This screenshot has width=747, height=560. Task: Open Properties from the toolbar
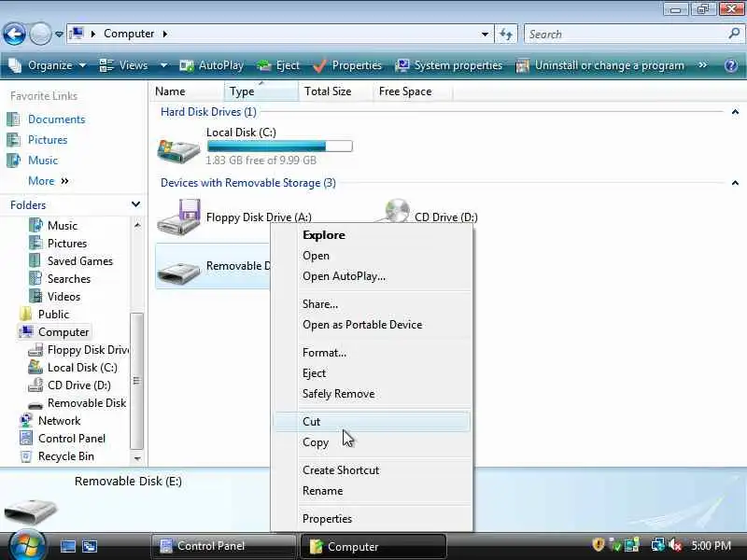click(x=347, y=65)
